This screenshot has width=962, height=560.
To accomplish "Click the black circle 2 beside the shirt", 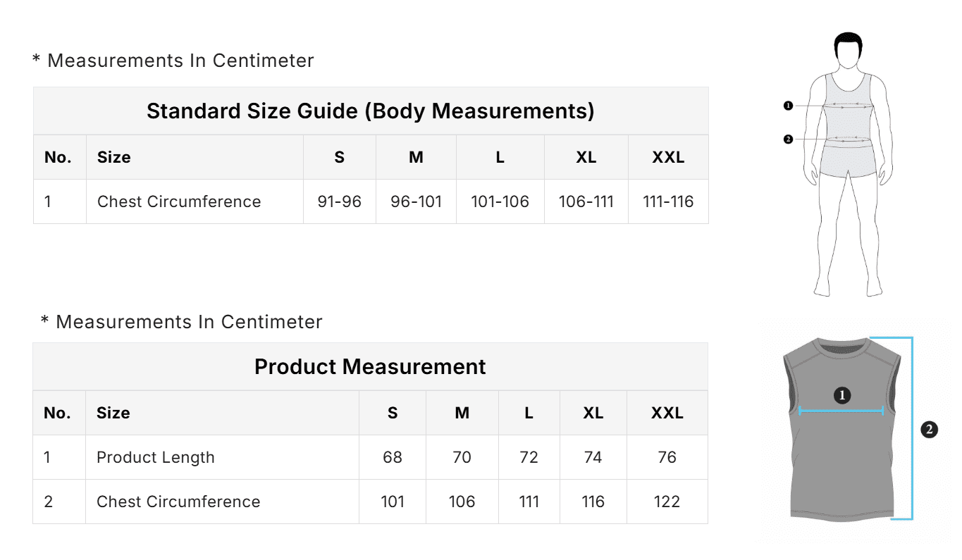I will click(x=930, y=429).
